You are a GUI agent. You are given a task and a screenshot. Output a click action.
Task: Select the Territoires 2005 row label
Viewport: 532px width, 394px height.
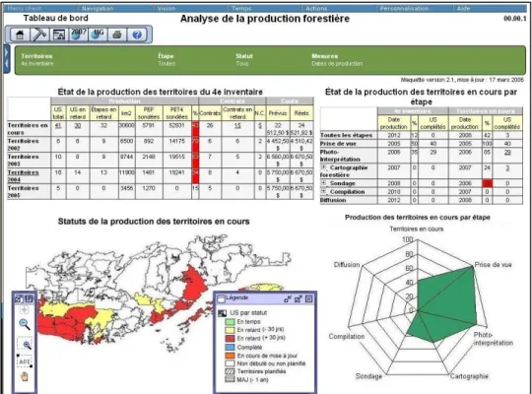[23, 192]
